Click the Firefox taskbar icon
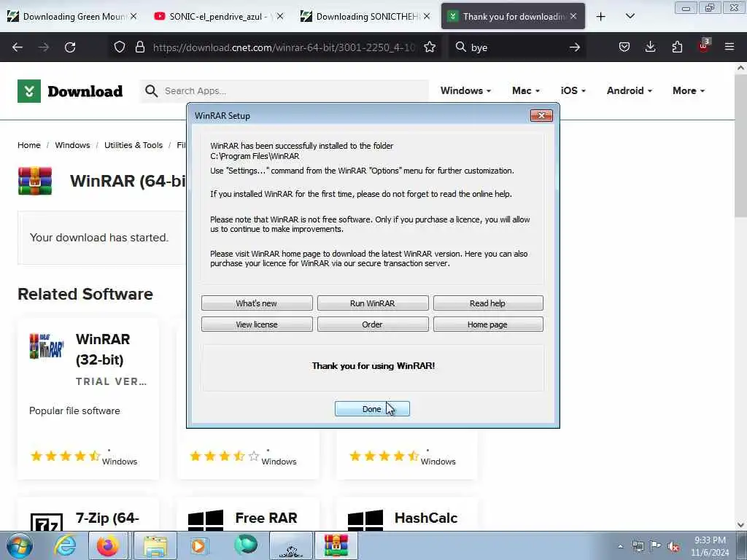This screenshot has height=560, width=747. [108, 545]
